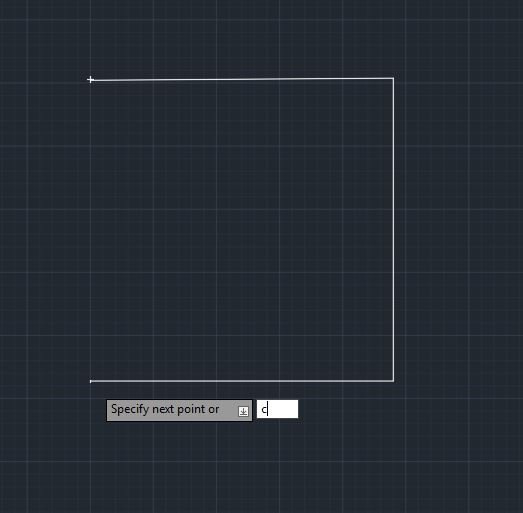The width and height of the screenshot is (523, 513).
Task: Click the open gap on the shape's left side
Action: (90, 230)
